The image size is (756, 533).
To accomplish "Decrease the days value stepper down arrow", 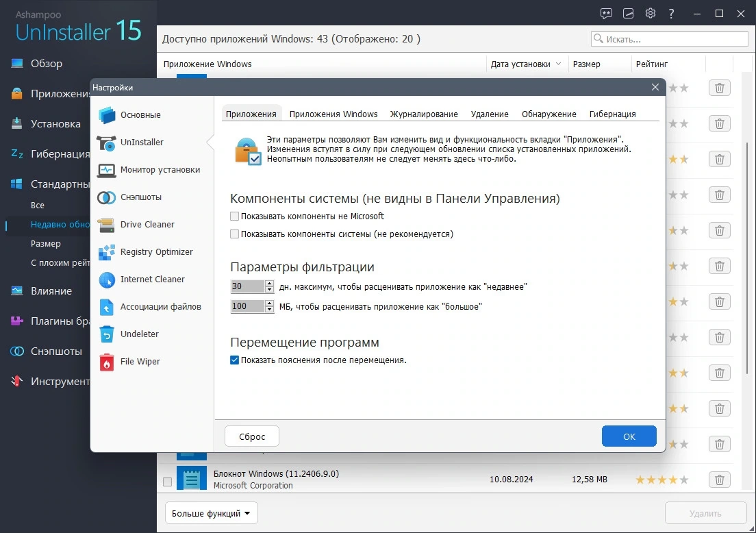I will [x=270, y=289].
